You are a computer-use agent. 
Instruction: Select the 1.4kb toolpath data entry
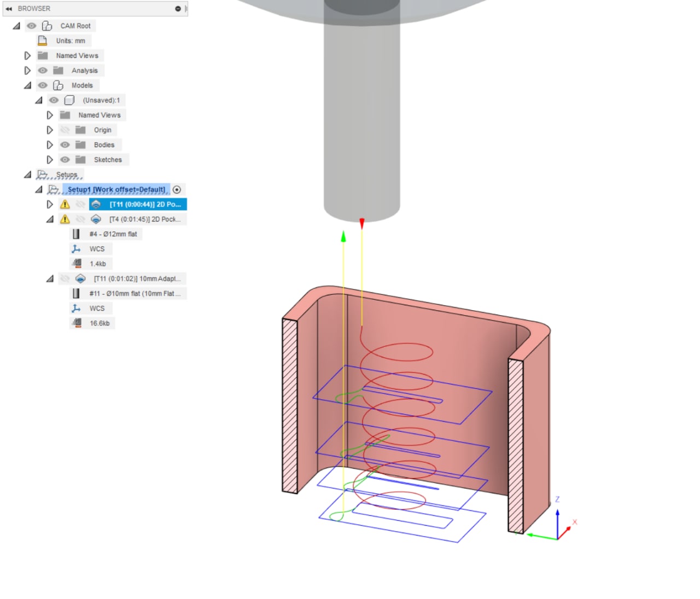pyautogui.click(x=98, y=264)
